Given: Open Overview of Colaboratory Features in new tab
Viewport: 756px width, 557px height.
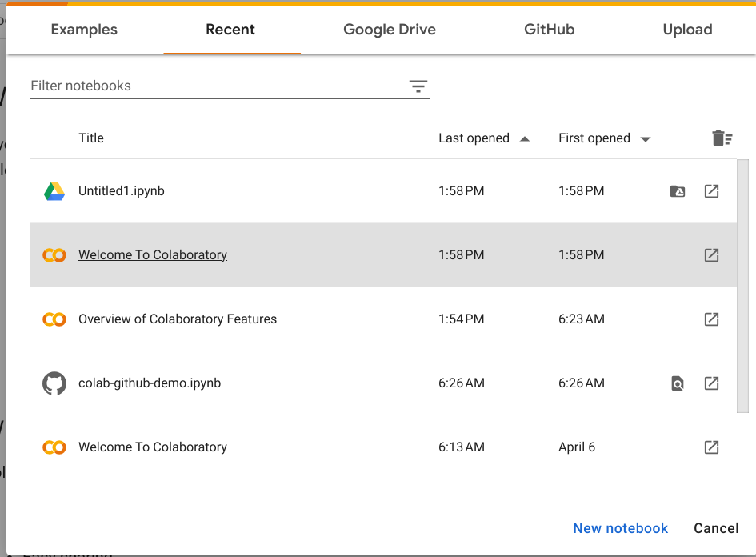Looking at the screenshot, I should click(x=712, y=319).
